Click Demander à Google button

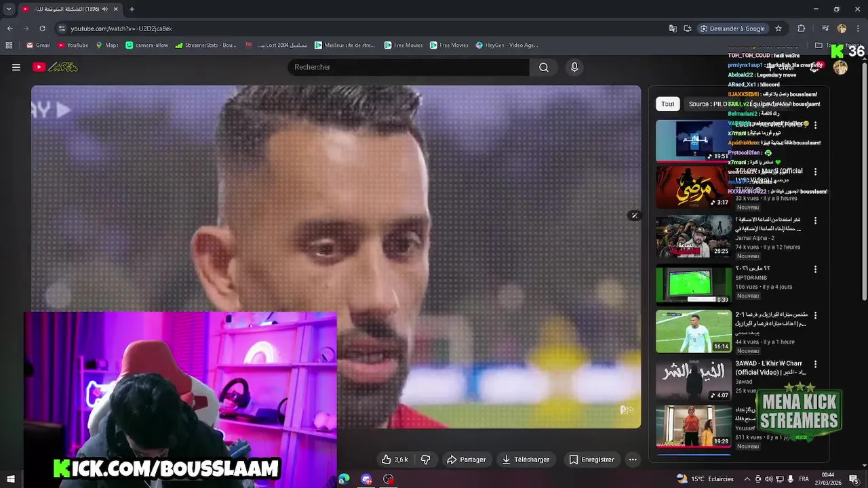point(732,28)
